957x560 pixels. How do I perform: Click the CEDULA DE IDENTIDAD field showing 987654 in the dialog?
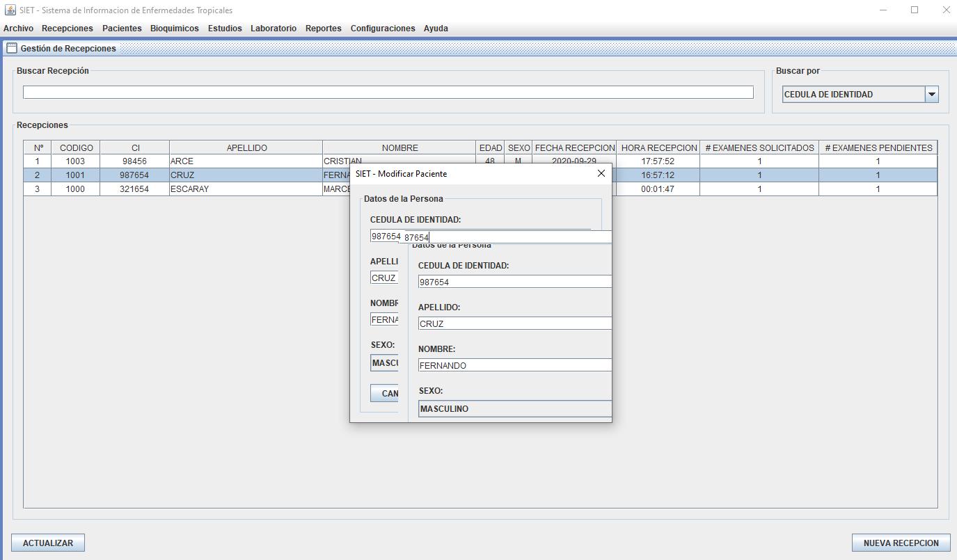click(515, 282)
